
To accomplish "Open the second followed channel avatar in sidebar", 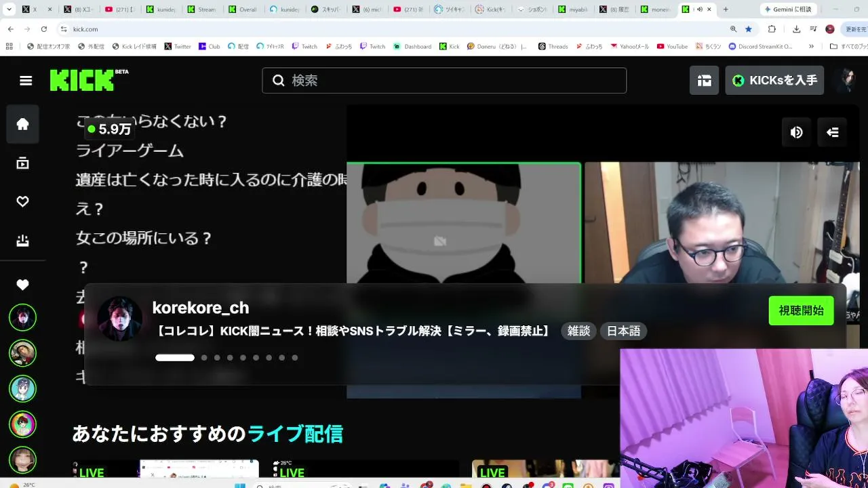I will (22, 352).
